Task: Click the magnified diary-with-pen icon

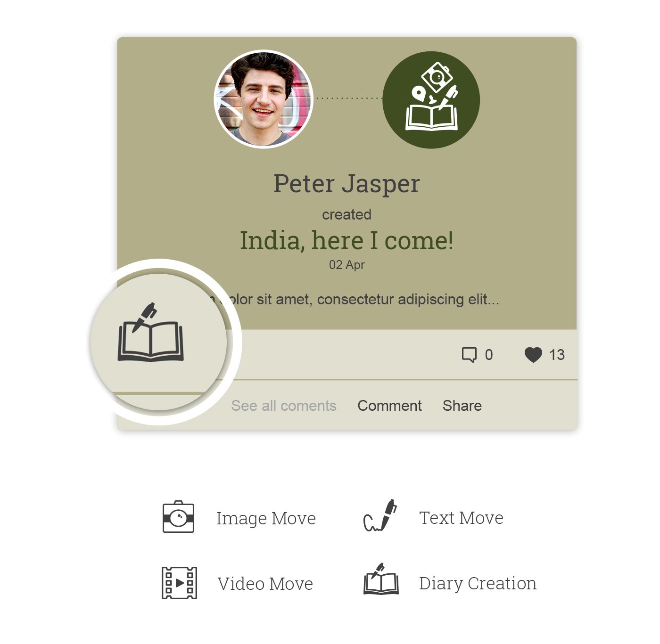Action: (x=151, y=332)
